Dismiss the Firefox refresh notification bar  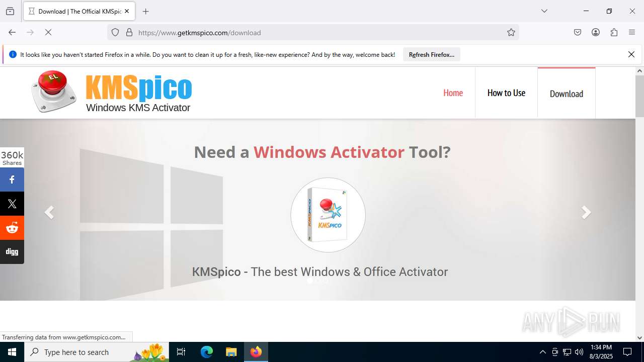pyautogui.click(x=631, y=54)
